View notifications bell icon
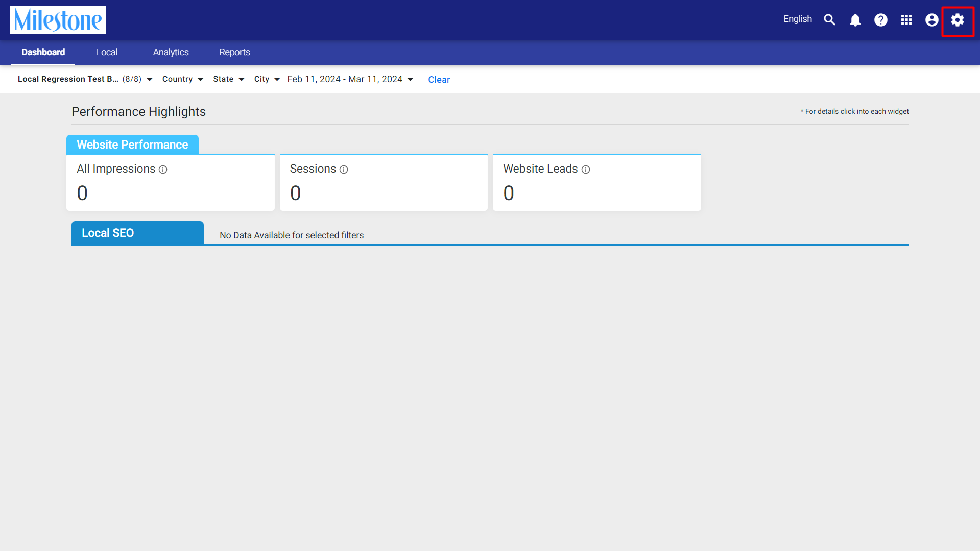 tap(855, 20)
